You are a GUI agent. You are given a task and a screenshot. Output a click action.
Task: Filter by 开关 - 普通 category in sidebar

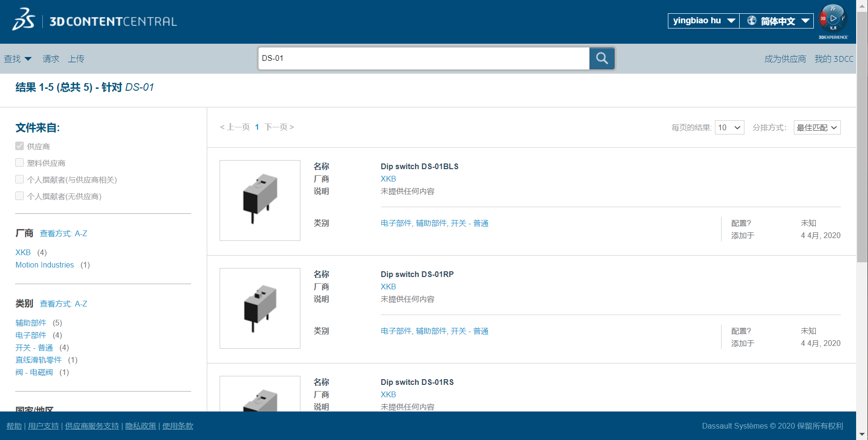[34, 347]
